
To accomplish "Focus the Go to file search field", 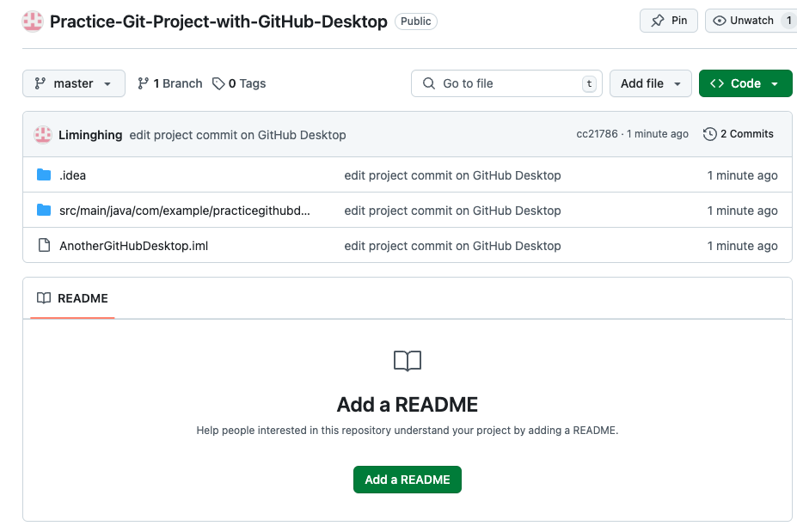I will (506, 83).
